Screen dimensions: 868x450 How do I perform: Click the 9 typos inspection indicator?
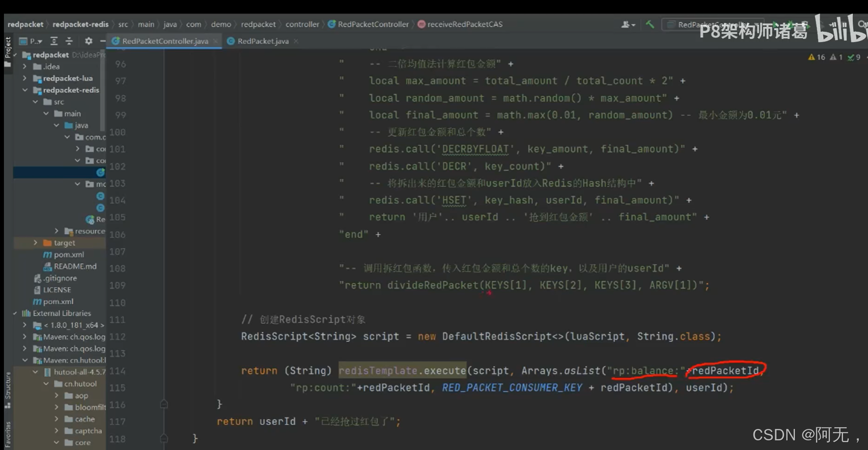tap(854, 57)
